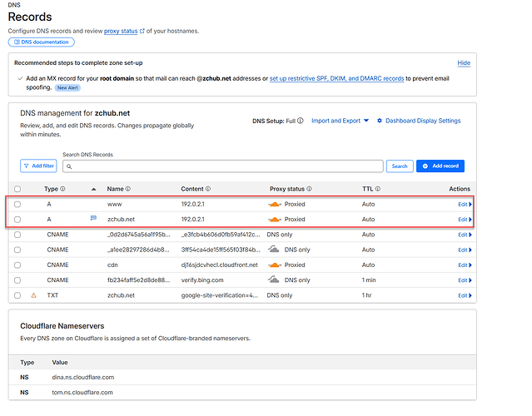Click the New Alert badge
This screenshot has height=416, width=532.
67,88
